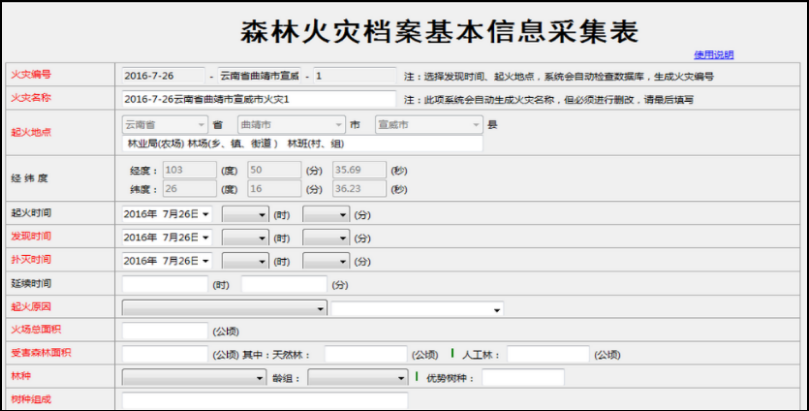Screen dimensions: 809x411
Task: Click the 优势树种 input field
Action: tap(523, 377)
